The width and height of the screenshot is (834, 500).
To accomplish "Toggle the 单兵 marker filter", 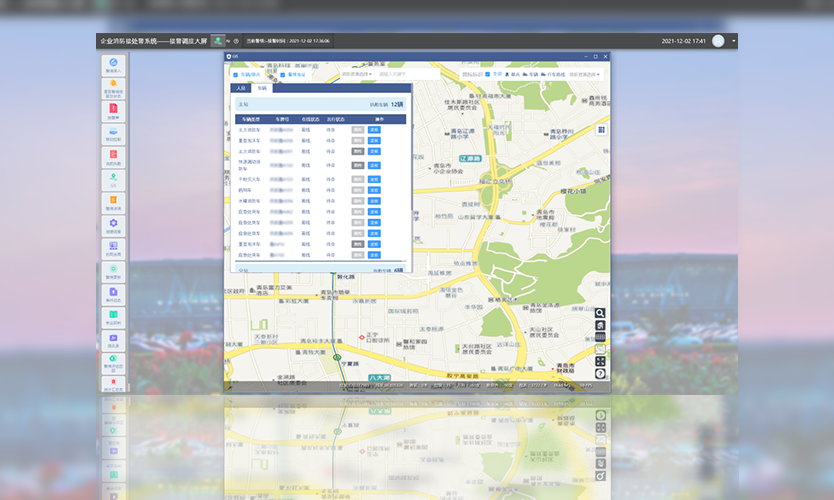I will pos(512,74).
